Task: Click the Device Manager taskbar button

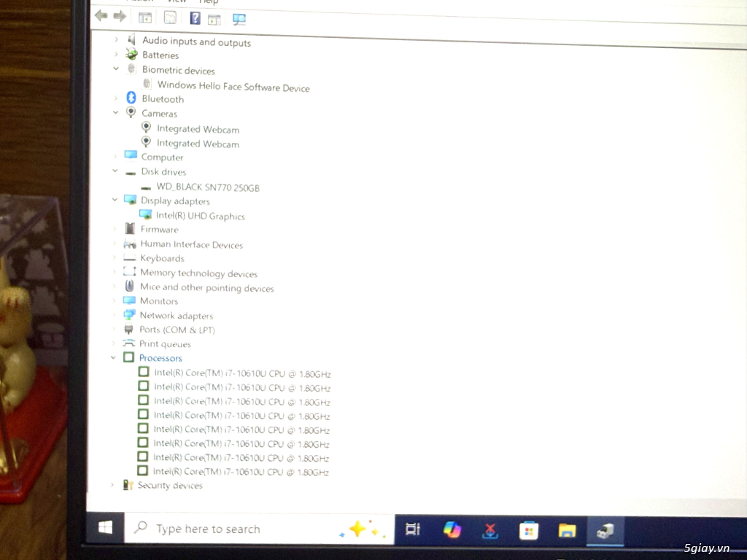Action: pos(605,531)
